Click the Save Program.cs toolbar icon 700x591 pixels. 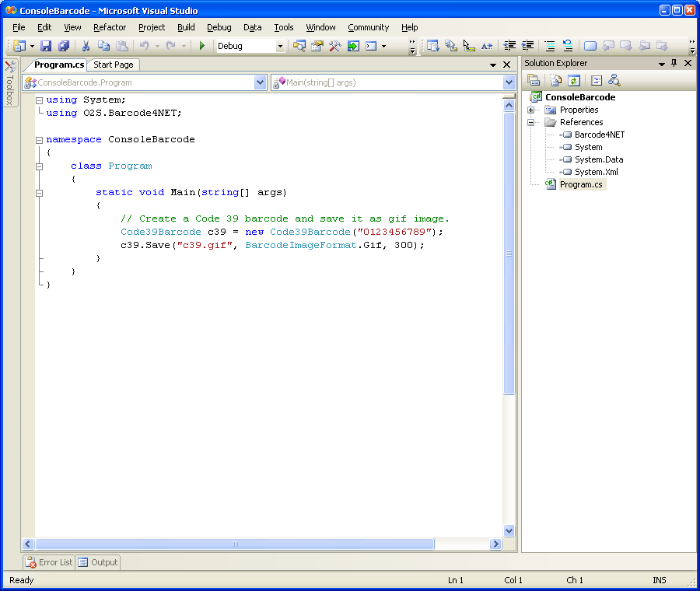tap(46, 47)
